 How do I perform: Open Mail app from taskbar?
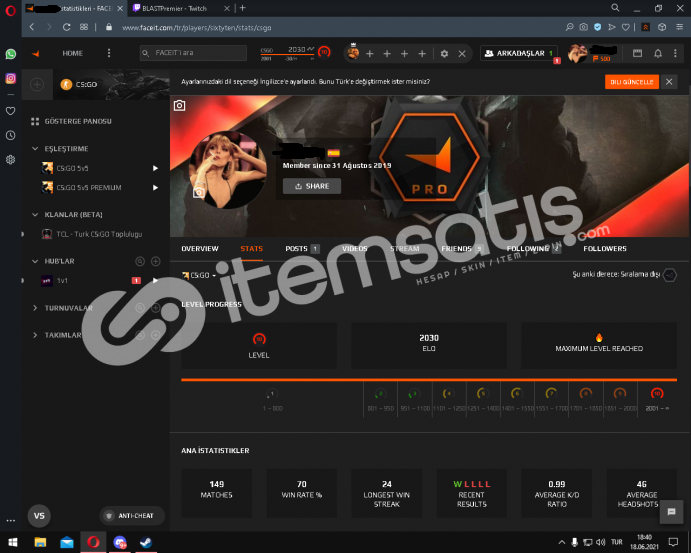click(67, 542)
